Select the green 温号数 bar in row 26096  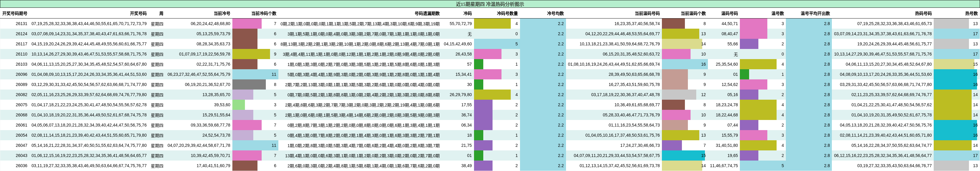click(745, 75)
